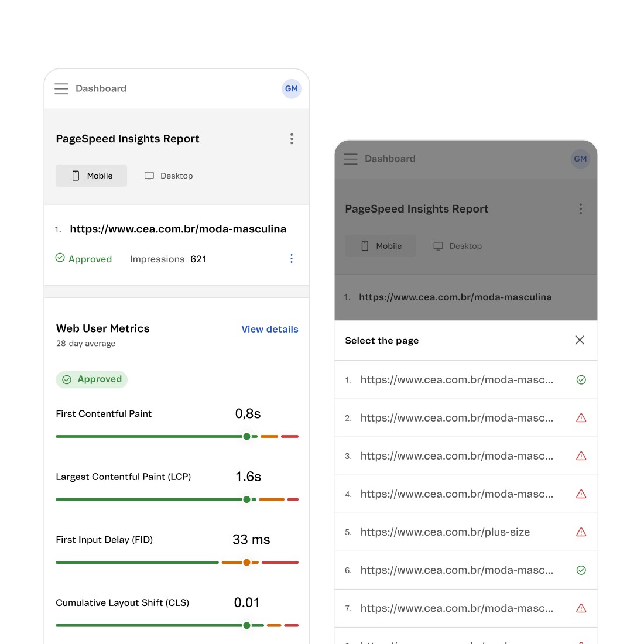Screen dimensions: 644x644
Task: Click Dashboard title in left panel
Action: [101, 89]
